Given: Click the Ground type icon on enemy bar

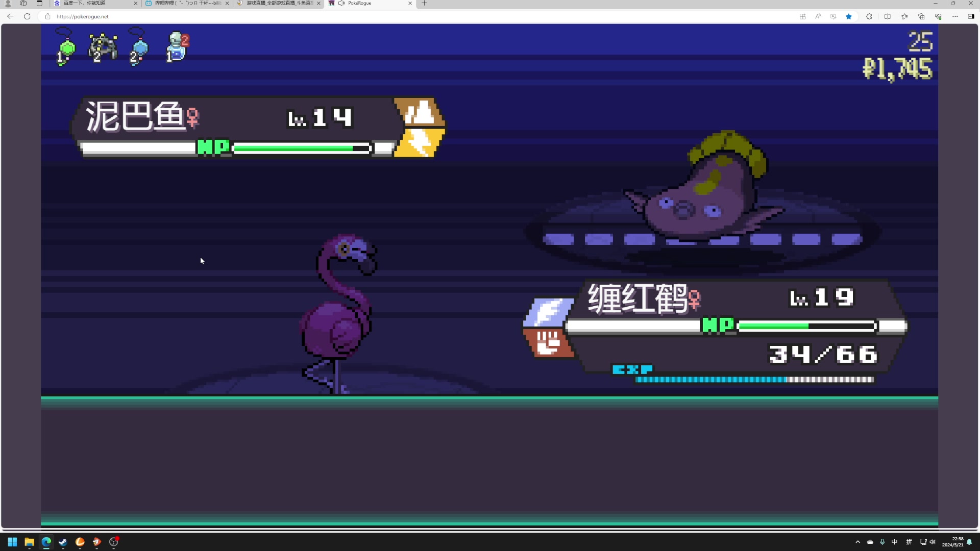Looking at the screenshot, I should coord(420,112).
